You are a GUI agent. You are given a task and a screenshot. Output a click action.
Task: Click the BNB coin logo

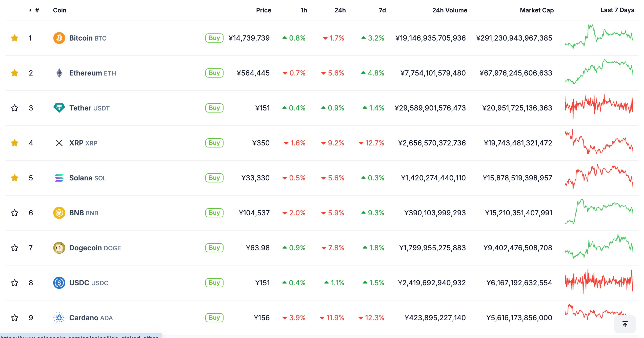point(59,213)
